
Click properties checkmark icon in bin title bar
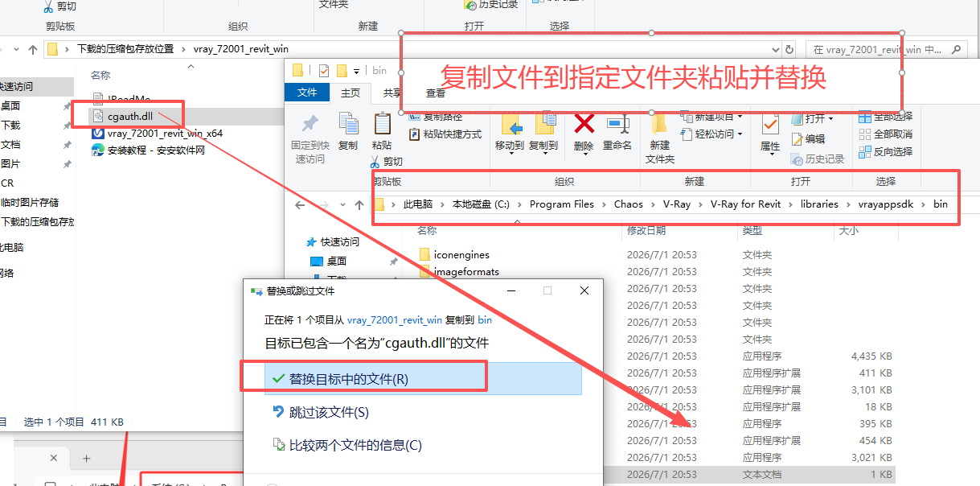(324, 71)
